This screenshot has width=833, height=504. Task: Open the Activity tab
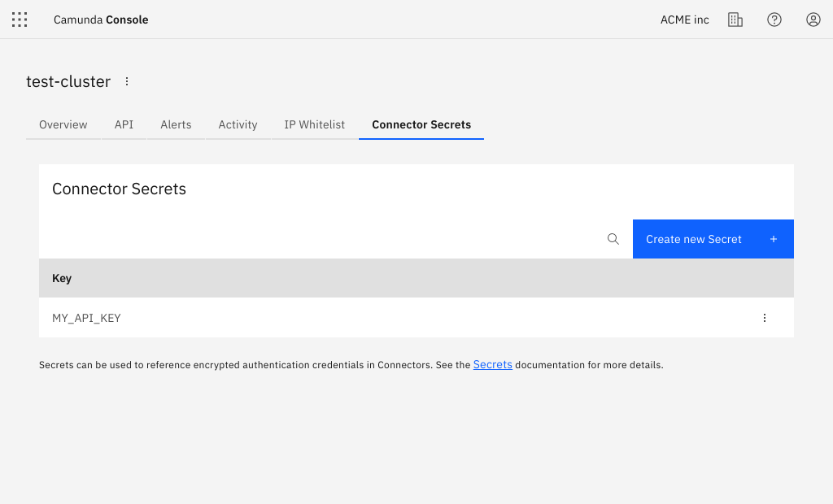click(238, 124)
